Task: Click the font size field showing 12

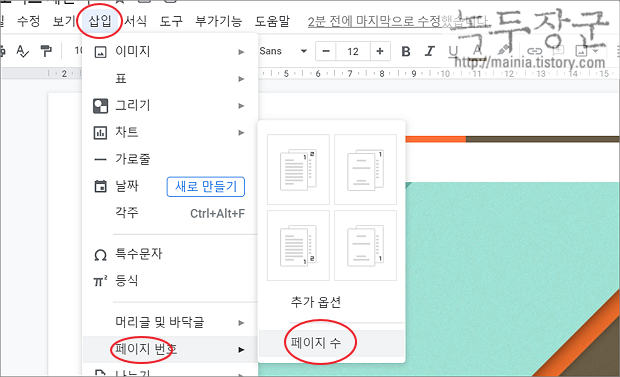Action: (x=353, y=51)
